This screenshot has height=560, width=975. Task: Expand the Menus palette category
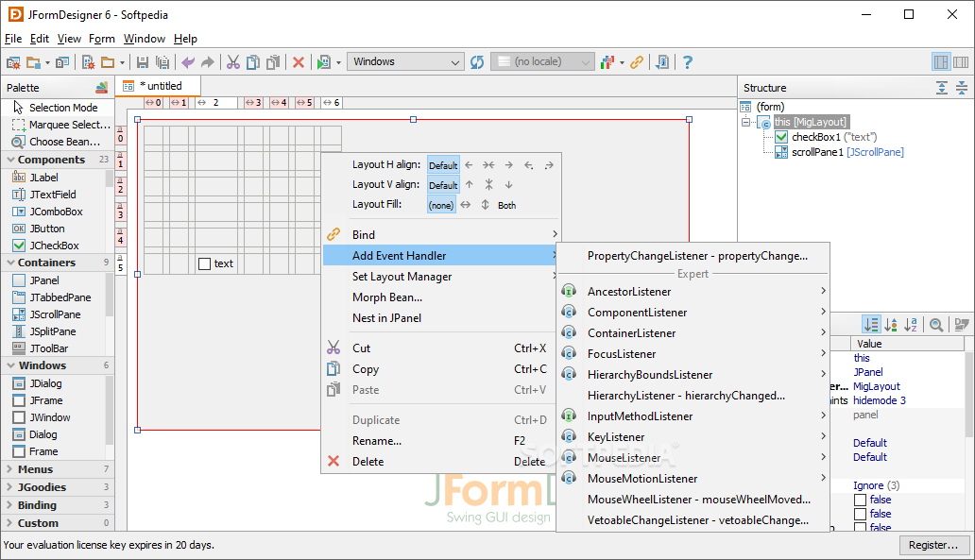(9, 469)
